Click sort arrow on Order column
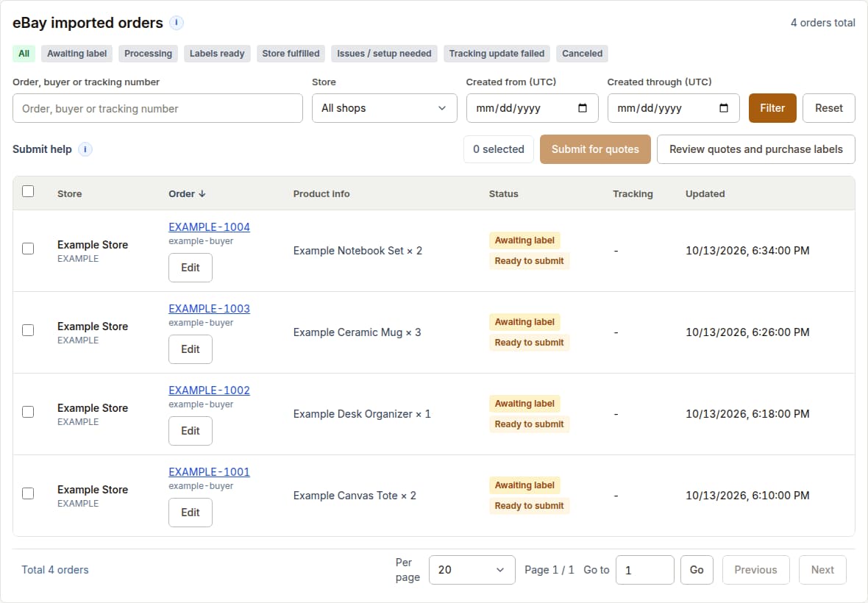Image resolution: width=868 pixels, height=603 pixels. click(202, 193)
